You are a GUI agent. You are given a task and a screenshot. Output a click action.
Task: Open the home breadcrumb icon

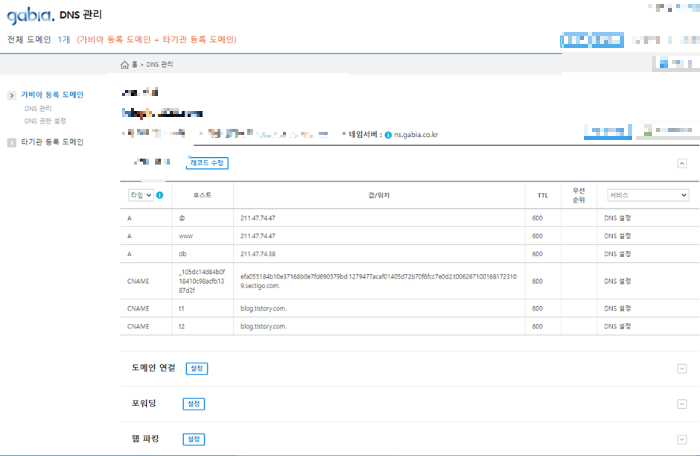(125, 65)
